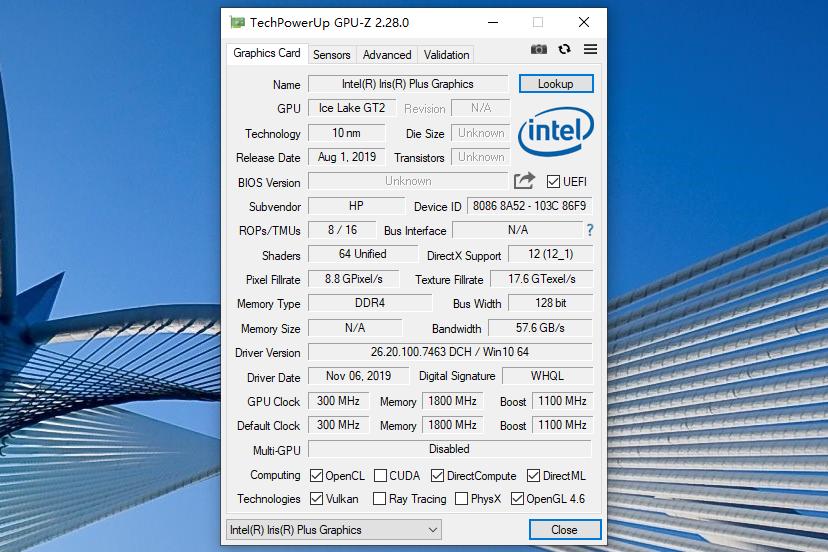This screenshot has width=828, height=552.
Task: Click the Die Size Unknown field
Action: (481, 133)
